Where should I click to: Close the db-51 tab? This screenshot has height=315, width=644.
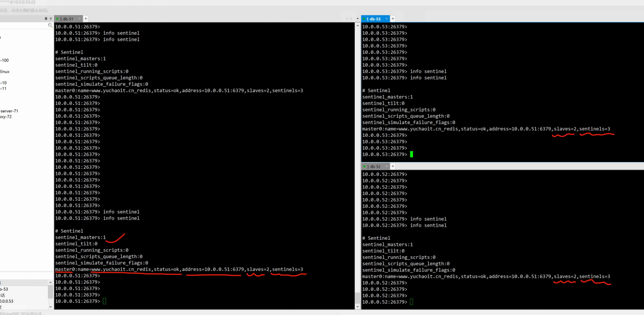click(x=80, y=18)
